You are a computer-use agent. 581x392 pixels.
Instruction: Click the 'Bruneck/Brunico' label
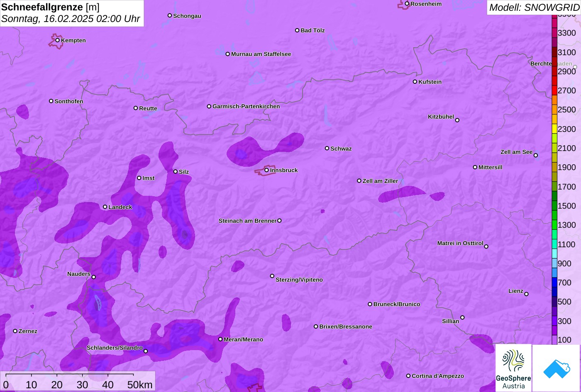pyautogui.click(x=397, y=304)
